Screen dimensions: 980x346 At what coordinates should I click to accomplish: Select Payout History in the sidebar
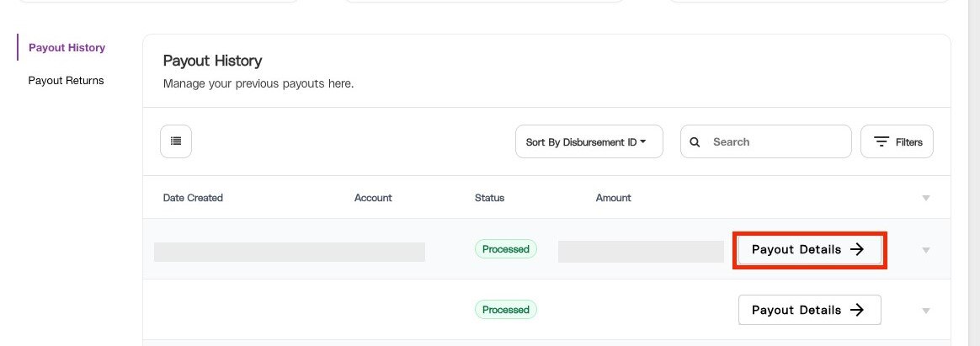point(67,47)
